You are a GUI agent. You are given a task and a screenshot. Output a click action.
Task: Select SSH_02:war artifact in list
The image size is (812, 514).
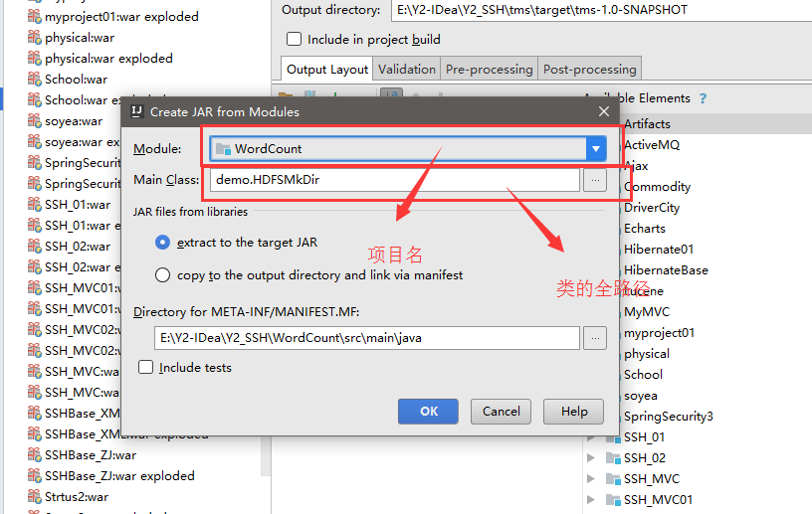tap(78, 247)
